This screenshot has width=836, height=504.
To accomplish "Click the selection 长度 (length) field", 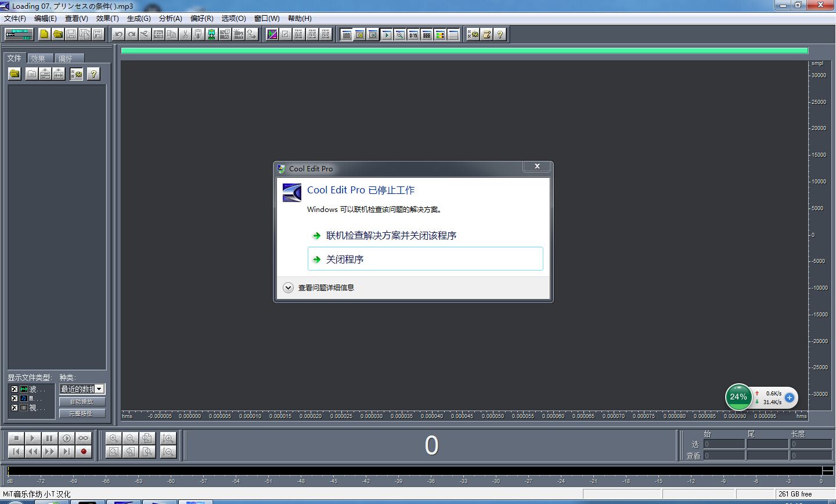I will (x=811, y=444).
